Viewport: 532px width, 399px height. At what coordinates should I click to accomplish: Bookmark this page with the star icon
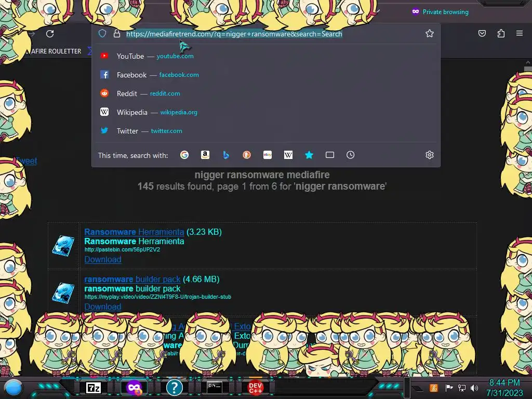[430, 33]
